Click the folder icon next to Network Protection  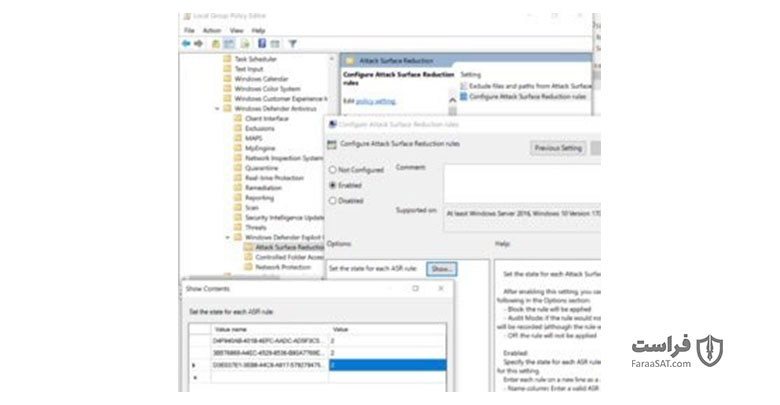[248, 267]
